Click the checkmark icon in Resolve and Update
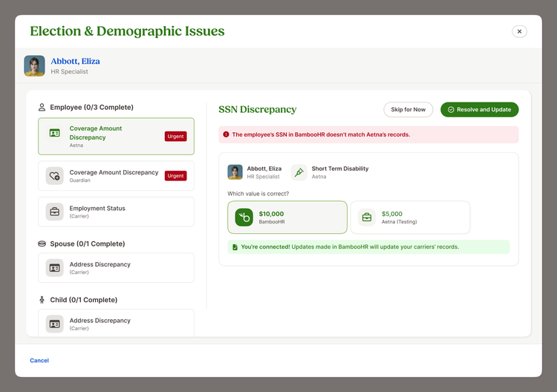This screenshot has width=557, height=392. coord(451,110)
